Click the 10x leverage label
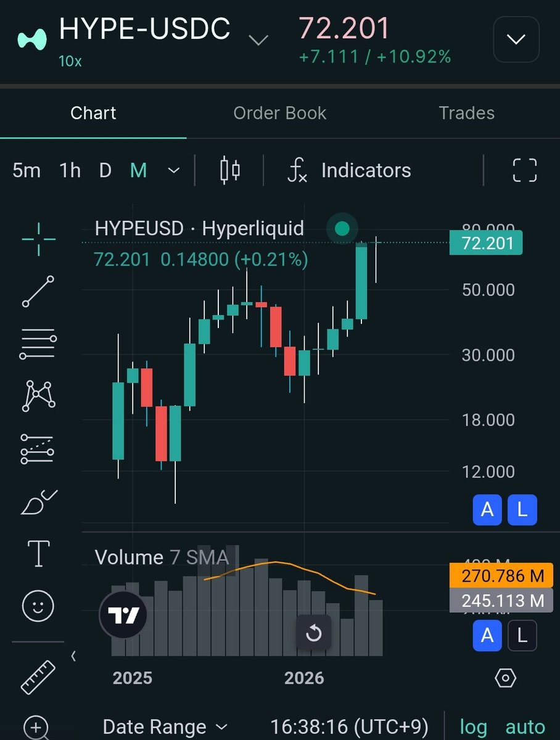Viewport: 560px width, 740px height. pos(72,62)
